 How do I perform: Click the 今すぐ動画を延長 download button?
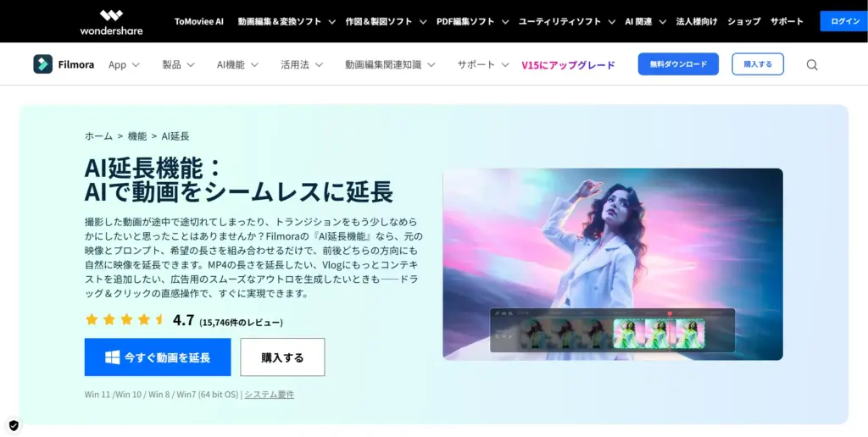pyautogui.click(x=158, y=357)
